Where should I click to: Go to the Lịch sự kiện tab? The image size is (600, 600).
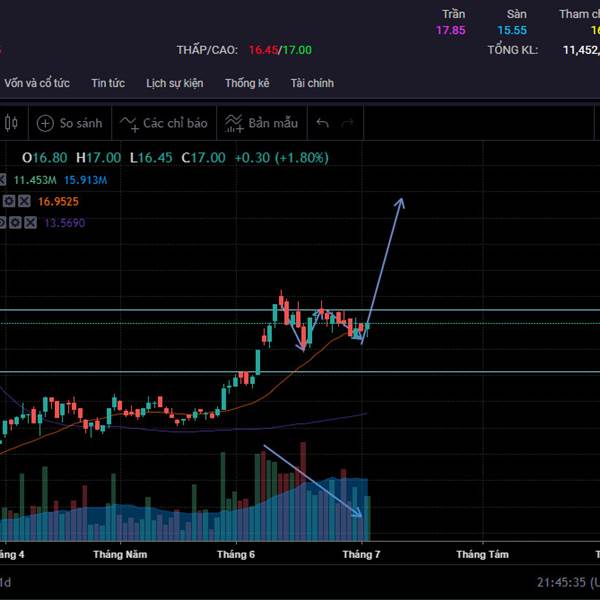(174, 83)
